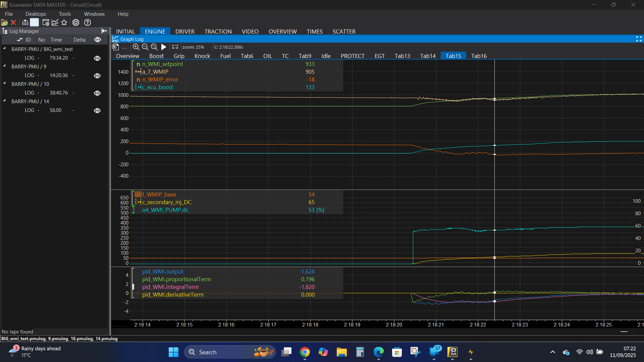This screenshot has height=362, width=644.
Task: Switch to the TRACTION desktop tab
Action: (218, 31)
